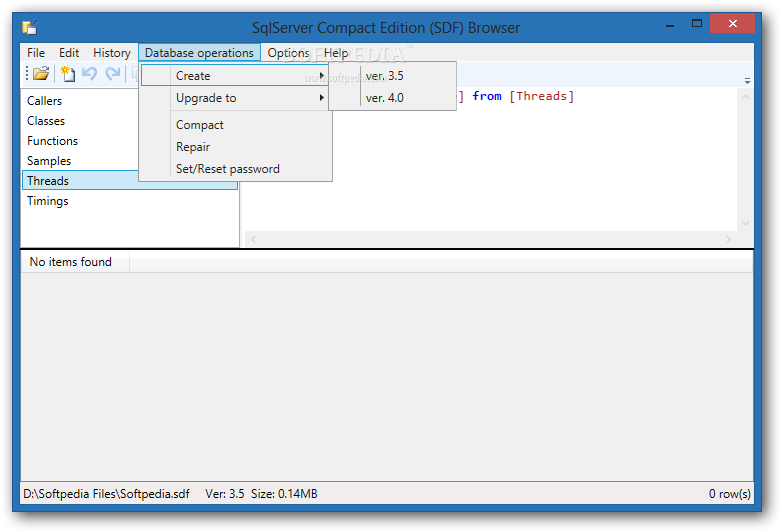The height and width of the screenshot is (532, 782).
Task: Click the application icon in the title bar
Action: (x=29, y=27)
